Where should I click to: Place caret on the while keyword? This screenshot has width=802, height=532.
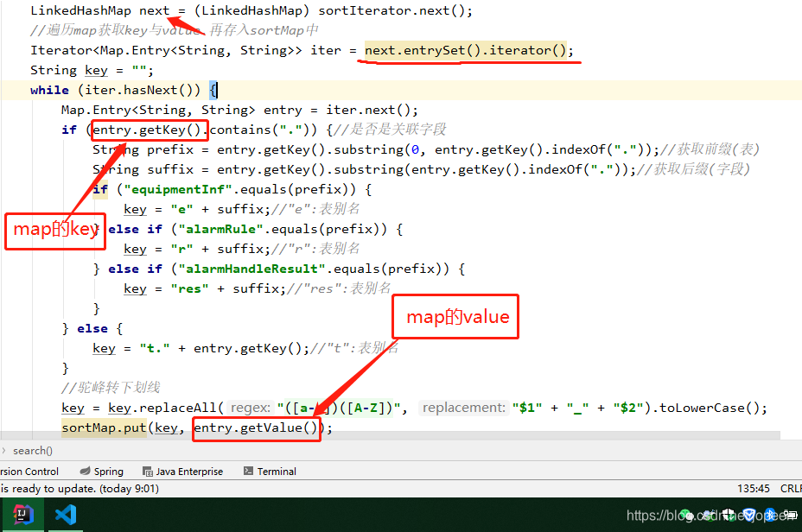49,91
